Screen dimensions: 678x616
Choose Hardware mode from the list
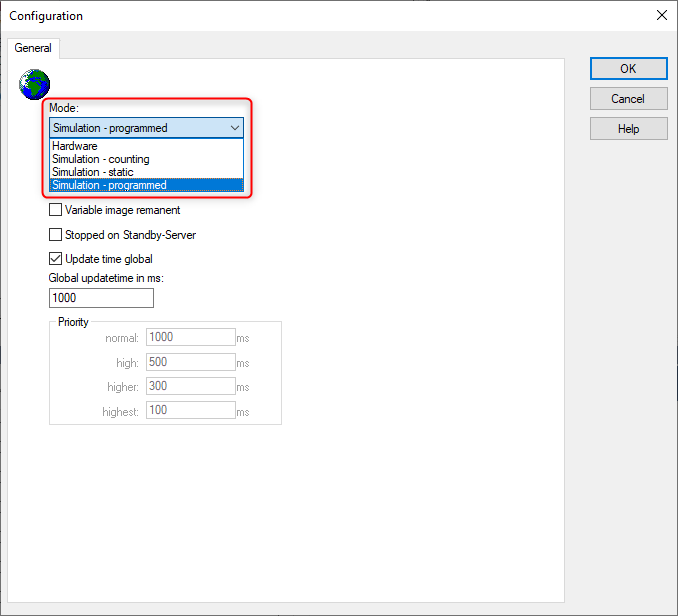(146, 146)
